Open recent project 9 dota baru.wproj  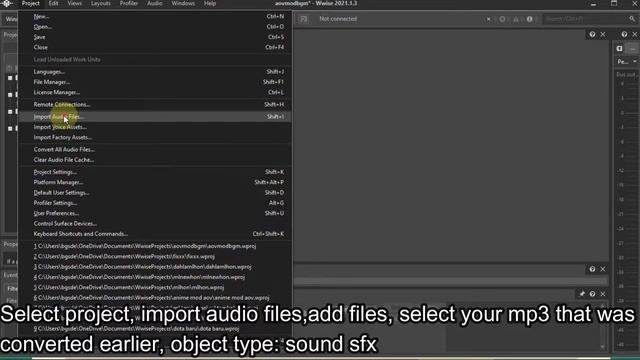155,329
